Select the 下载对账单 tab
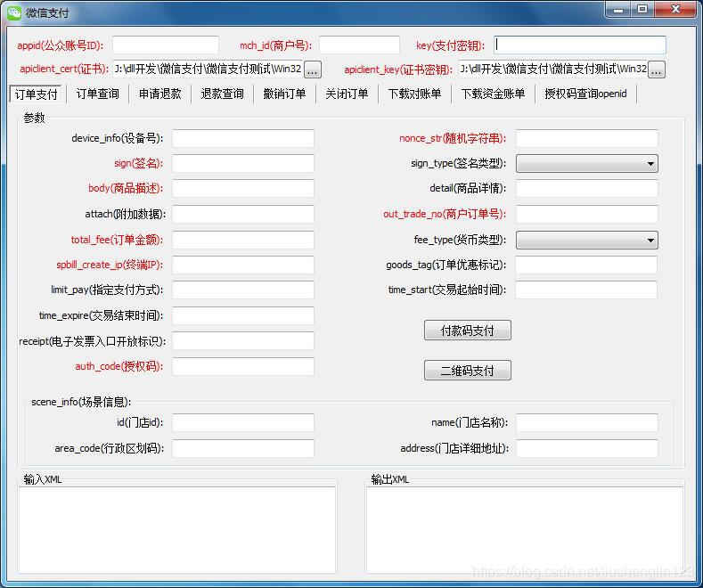Image resolution: width=703 pixels, height=588 pixels. tap(414, 94)
